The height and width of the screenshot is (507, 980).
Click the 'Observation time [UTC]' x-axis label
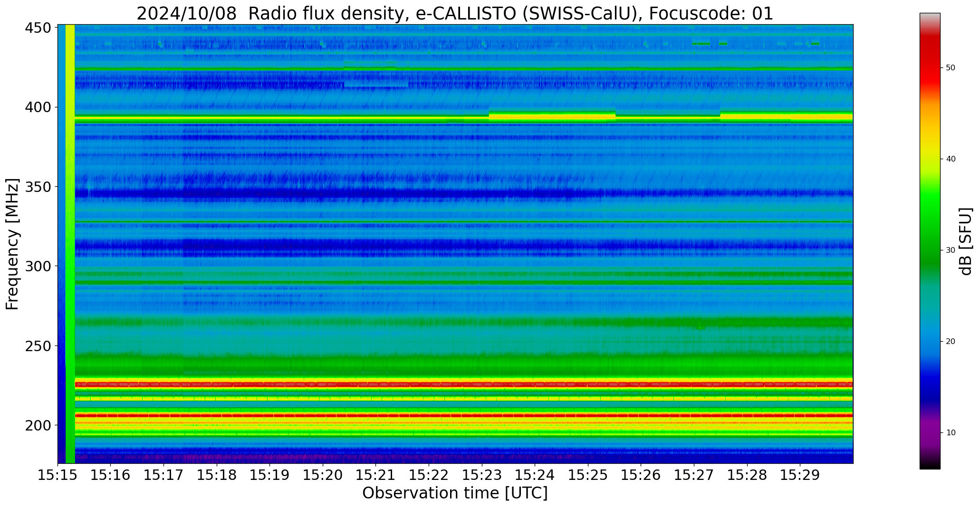click(x=455, y=493)
